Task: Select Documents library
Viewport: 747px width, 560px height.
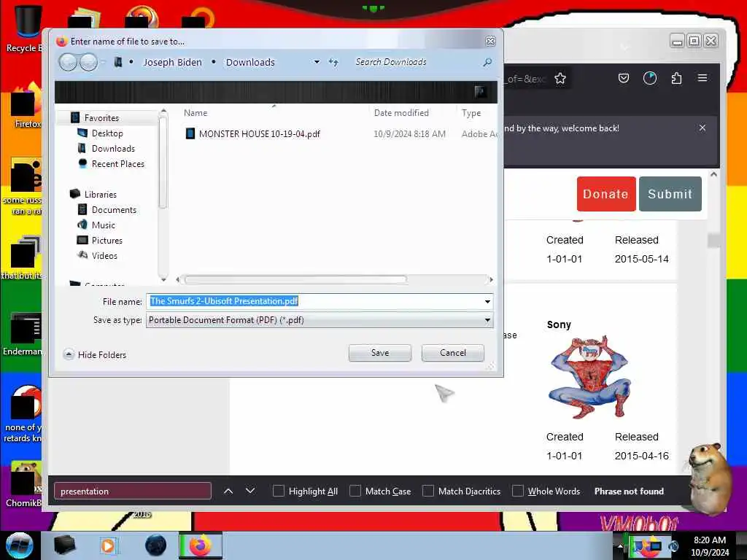Action: [x=114, y=209]
